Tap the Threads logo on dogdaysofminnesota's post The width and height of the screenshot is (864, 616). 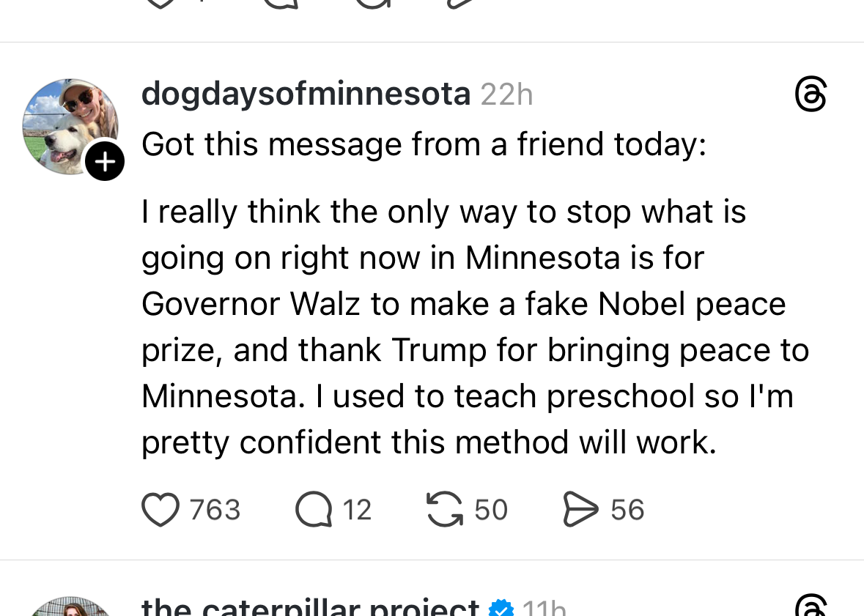click(811, 96)
